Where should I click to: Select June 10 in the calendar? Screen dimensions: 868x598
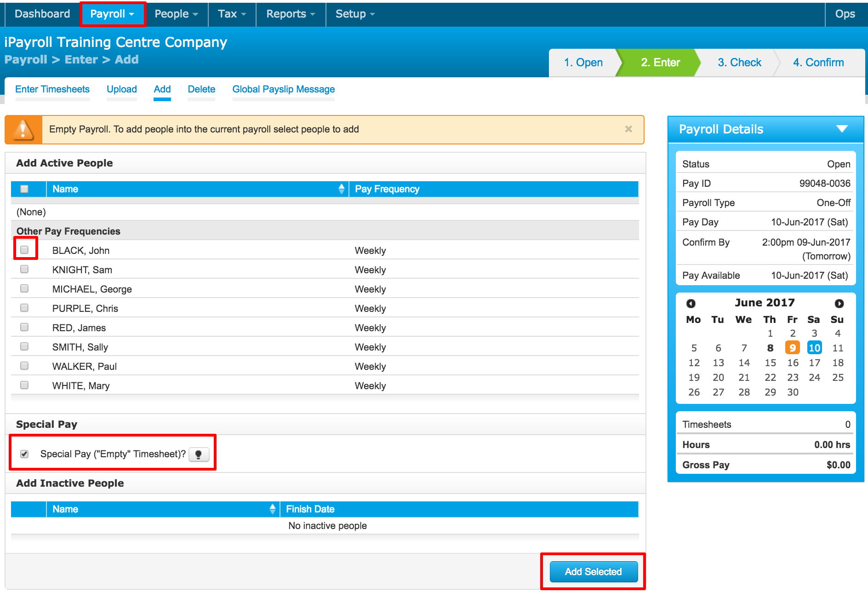click(814, 348)
